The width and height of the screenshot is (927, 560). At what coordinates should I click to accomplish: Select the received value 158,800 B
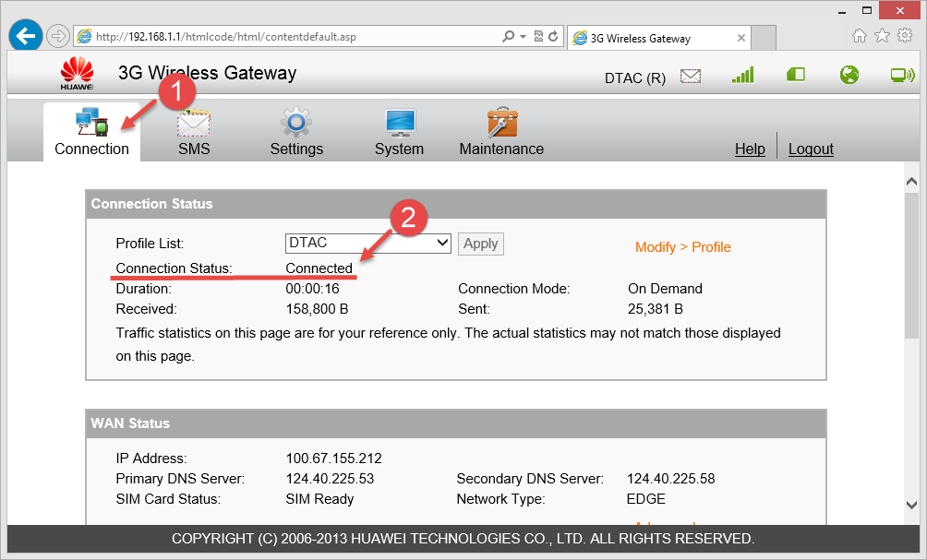[x=317, y=309]
